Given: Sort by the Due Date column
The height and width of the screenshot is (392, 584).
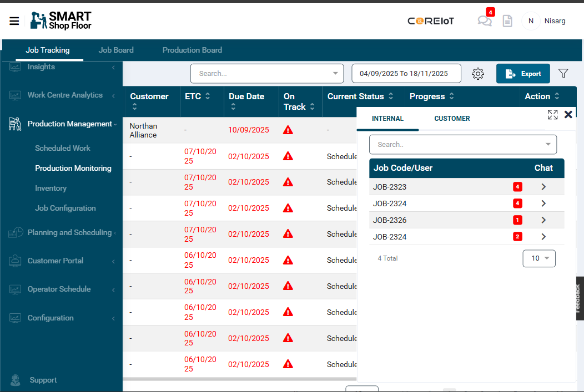Looking at the screenshot, I should pyautogui.click(x=233, y=106).
